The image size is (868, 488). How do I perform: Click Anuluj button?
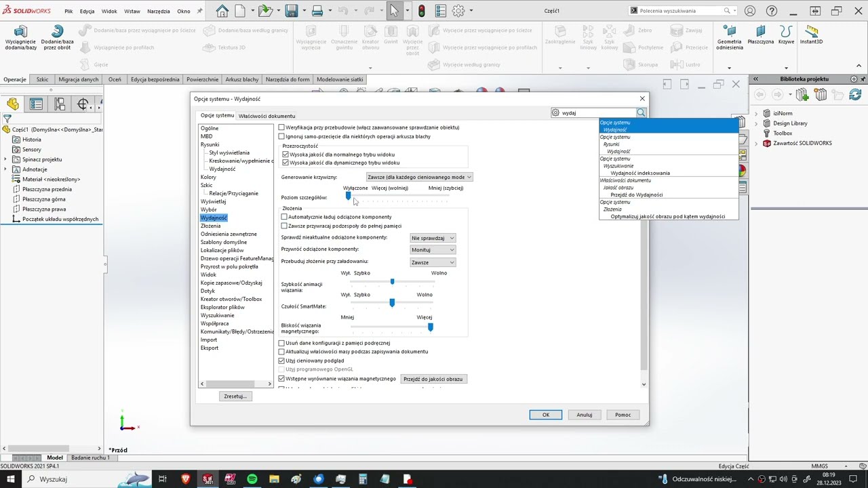[585, 415]
